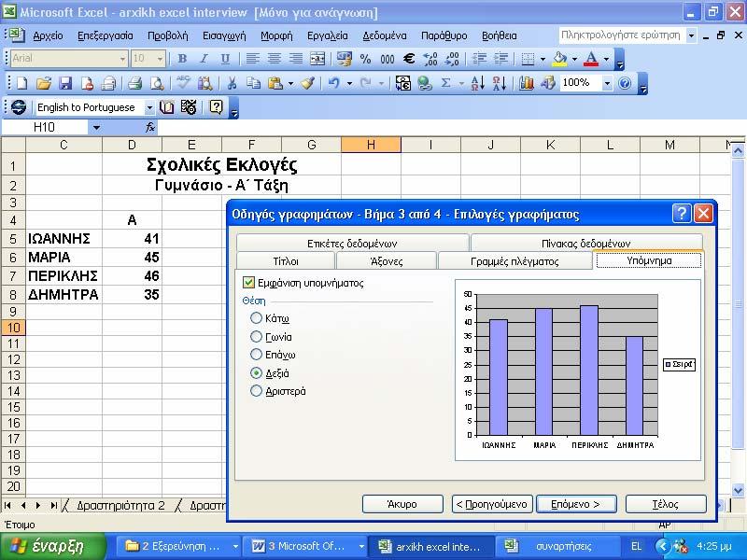Click Άκυρο button
The width and height of the screenshot is (747, 560).
tap(402, 504)
